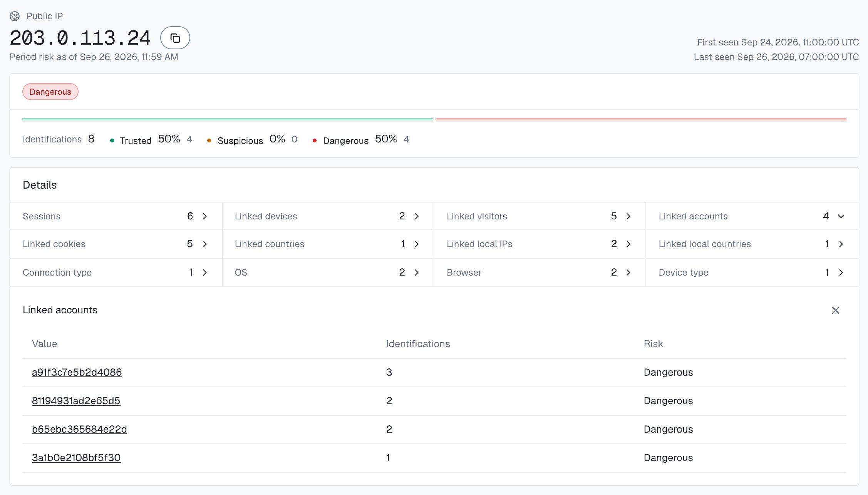This screenshot has width=868, height=495.
Task: Collapse the Linked accounts chevron
Action: pos(841,216)
